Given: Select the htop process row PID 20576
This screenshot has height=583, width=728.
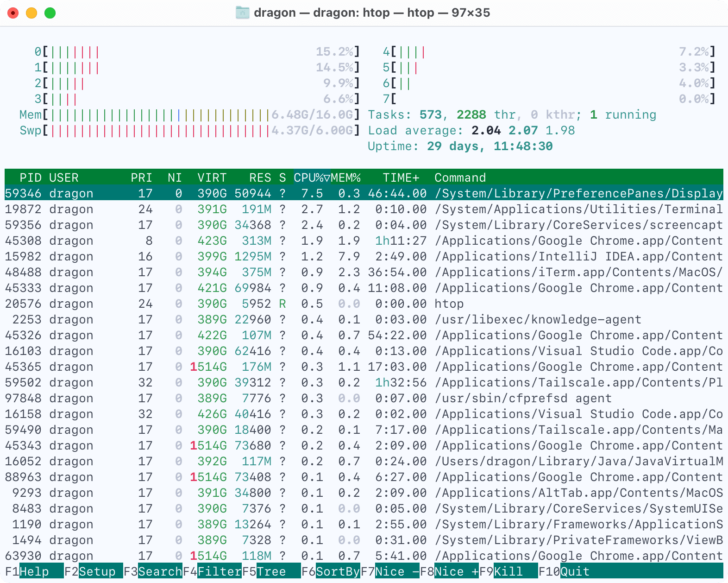Looking at the screenshot, I should [364, 304].
